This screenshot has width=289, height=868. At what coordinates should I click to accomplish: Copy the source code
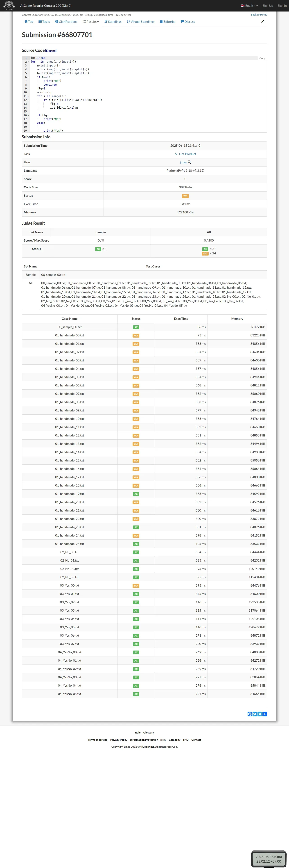[x=262, y=58]
